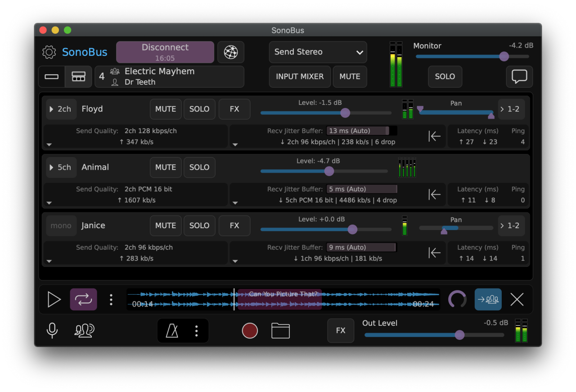The width and height of the screenshot is (576, 392).
Task: Switch to the minimal single-row view
Action: [x=52, y=77]
